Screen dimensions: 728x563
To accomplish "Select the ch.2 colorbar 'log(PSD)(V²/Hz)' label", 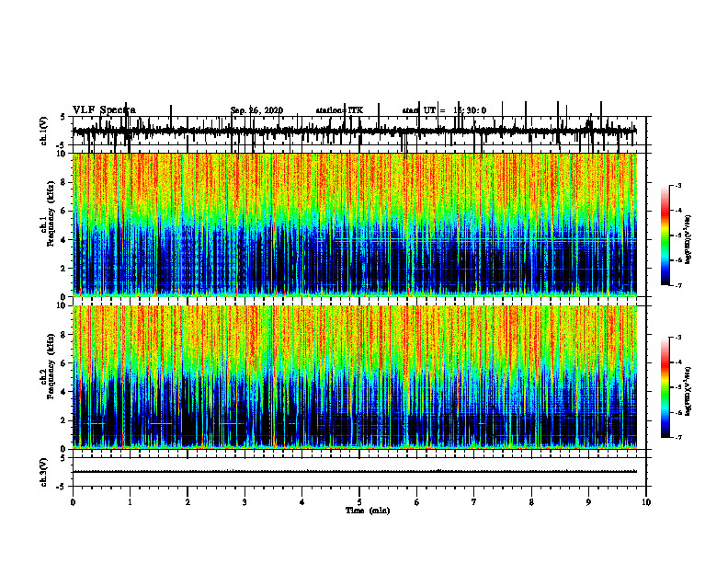I will 688,391.
